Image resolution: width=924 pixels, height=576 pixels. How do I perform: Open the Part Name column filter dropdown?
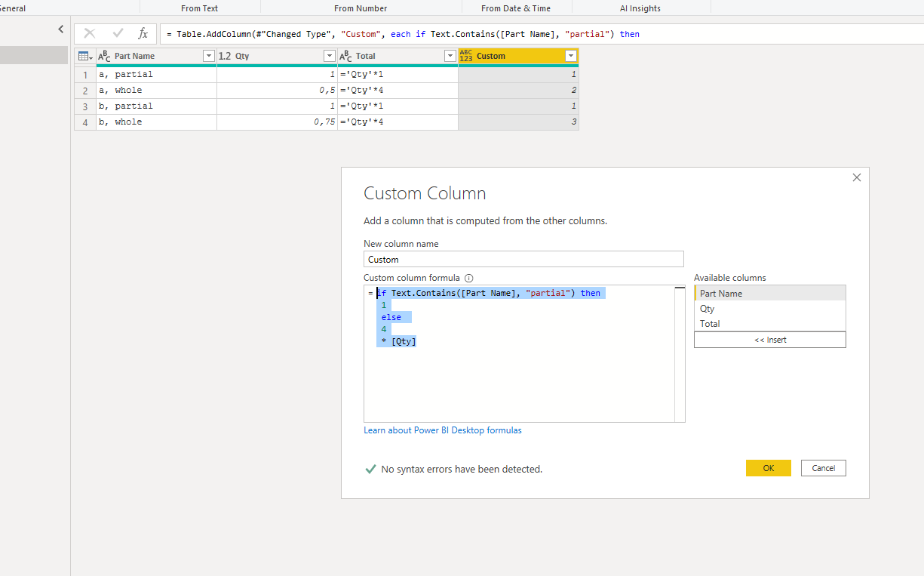coord(209,56)
